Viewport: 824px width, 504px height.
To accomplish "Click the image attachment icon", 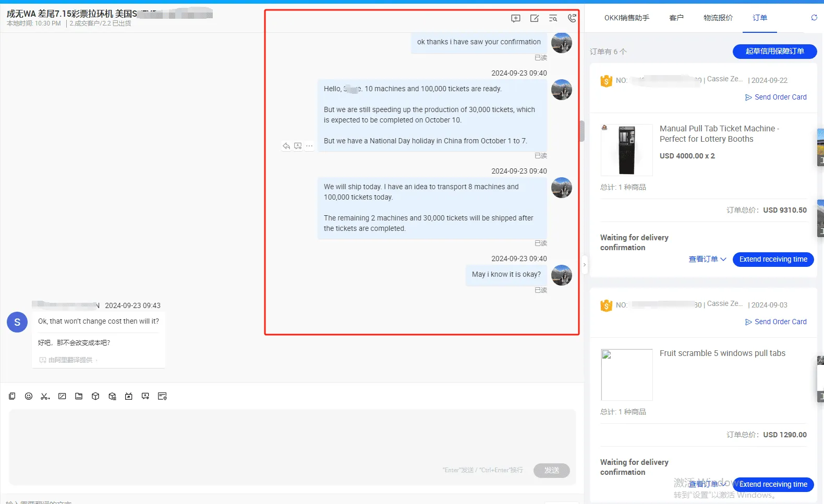I will [x=62, y=396].
